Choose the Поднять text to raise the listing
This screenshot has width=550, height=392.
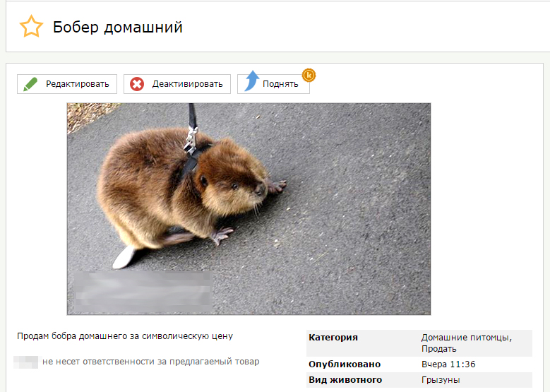tap(280, 84)
